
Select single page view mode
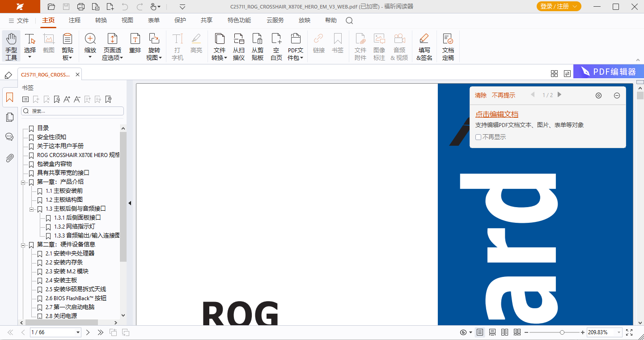point(480,332)
